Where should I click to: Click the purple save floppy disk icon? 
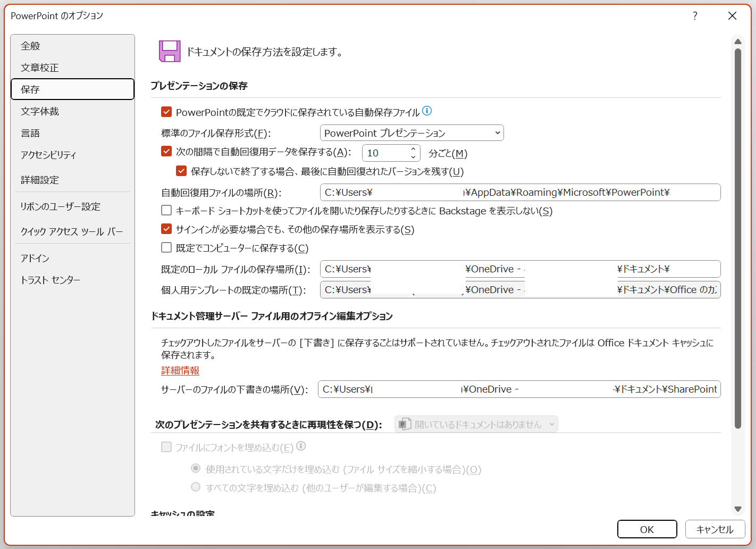coord(170,52)
